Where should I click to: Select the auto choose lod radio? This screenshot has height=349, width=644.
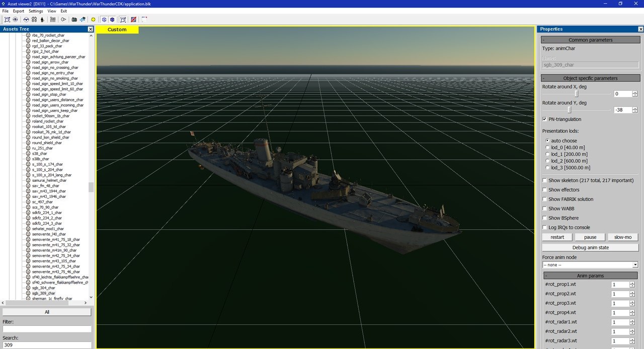tap(547, 141)
